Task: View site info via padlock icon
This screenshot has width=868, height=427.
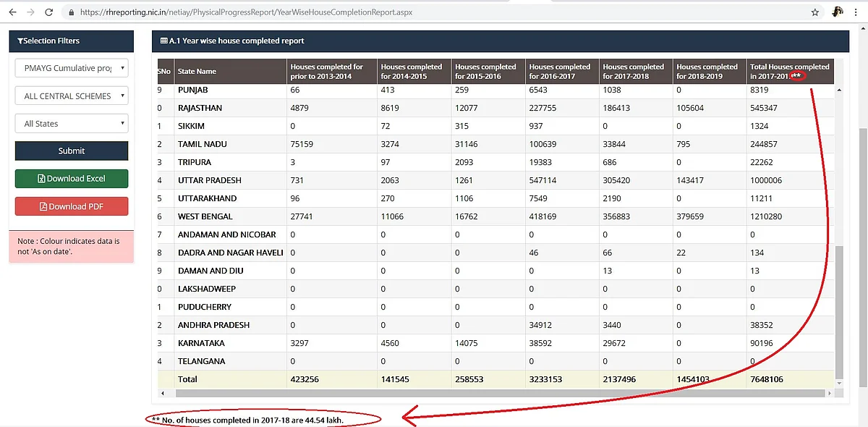Action: point(71,12)
